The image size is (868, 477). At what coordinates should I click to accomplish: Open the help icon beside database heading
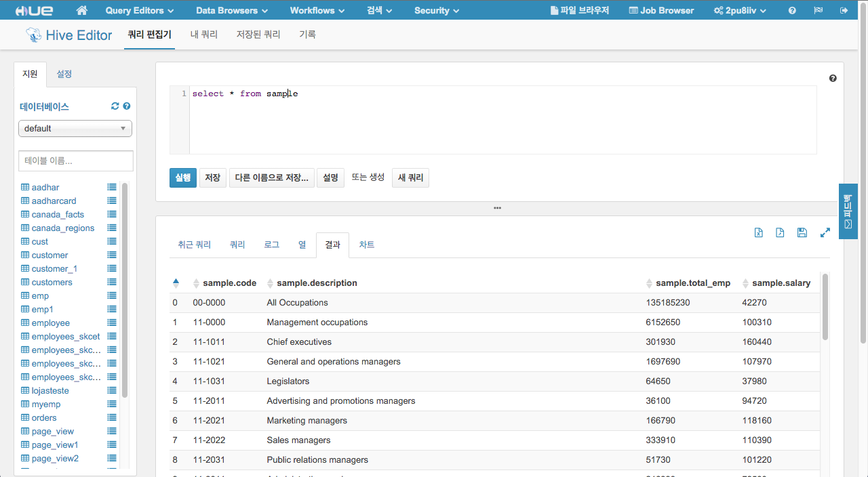pyautogui.click(x=127, y=106)
